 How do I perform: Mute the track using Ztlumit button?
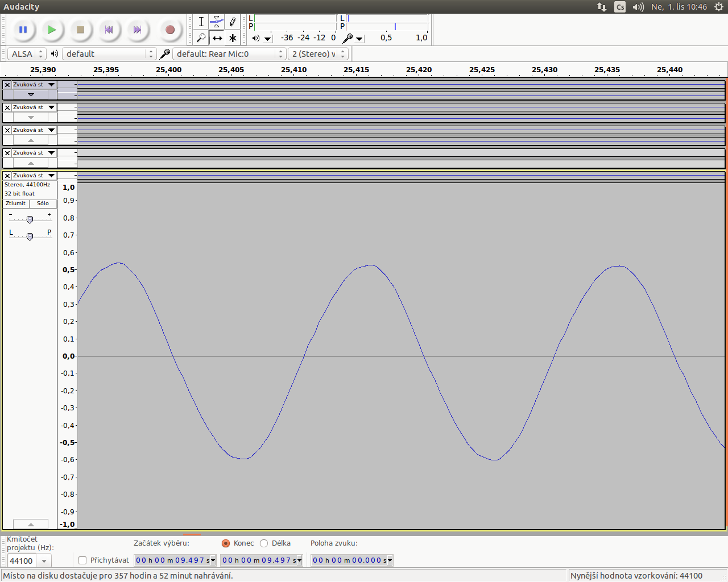tap(16, 203)
